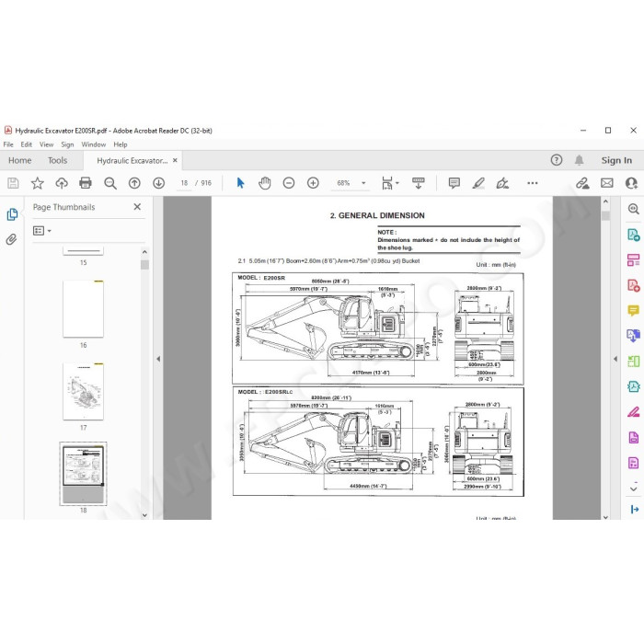Go to previous page arrow
The image size is (644, 644).
coord(134,183)
